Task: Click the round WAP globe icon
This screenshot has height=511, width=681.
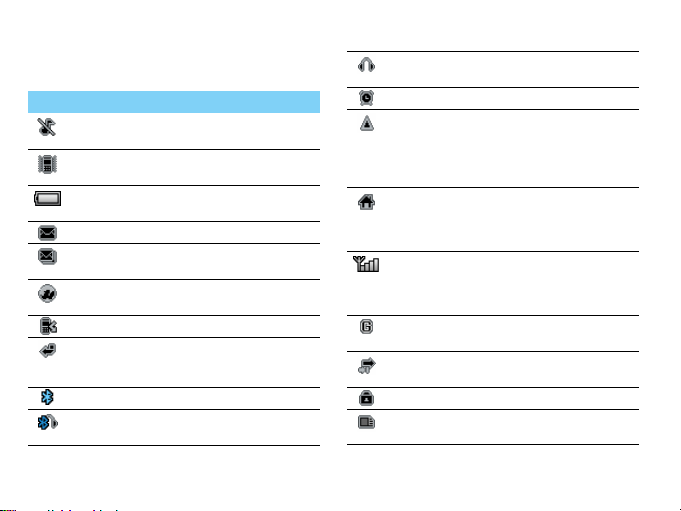Action: (x=47, y=293)
